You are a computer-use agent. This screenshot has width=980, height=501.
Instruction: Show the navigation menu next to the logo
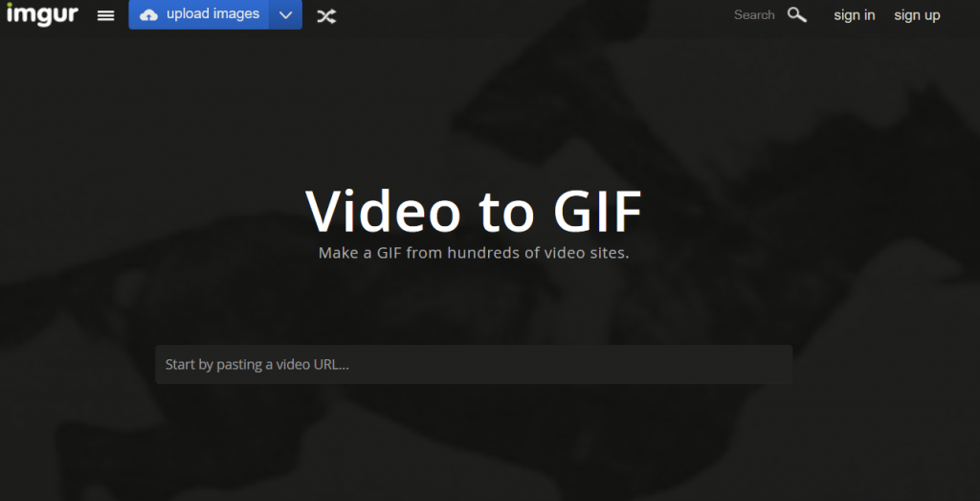(106, 15)
